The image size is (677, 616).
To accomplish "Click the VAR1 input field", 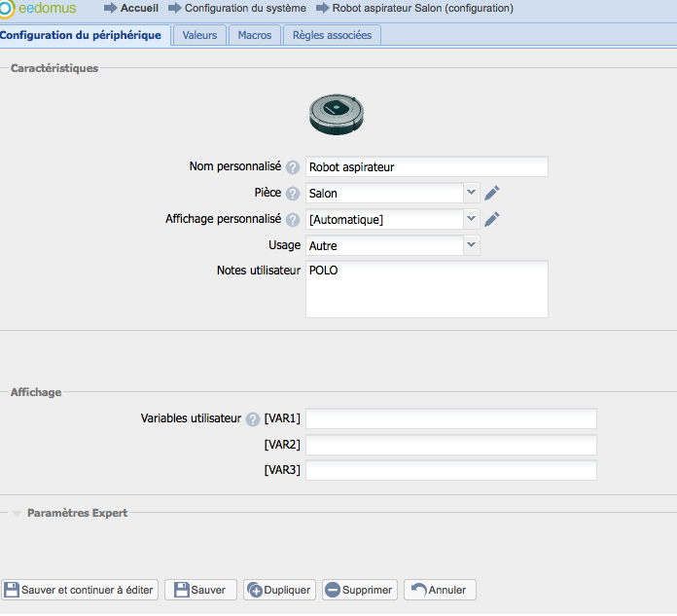I will coord(450,418).
